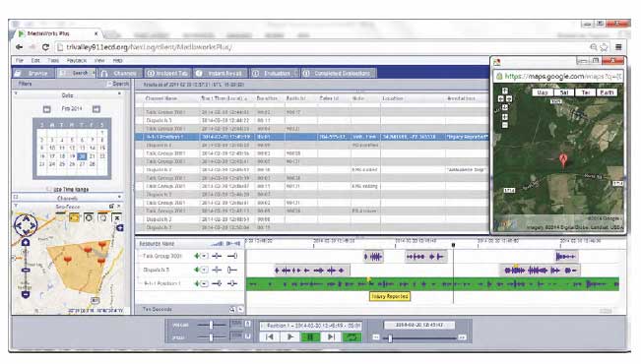
Task: Open the Edit menu
Action: pos(35,60)
